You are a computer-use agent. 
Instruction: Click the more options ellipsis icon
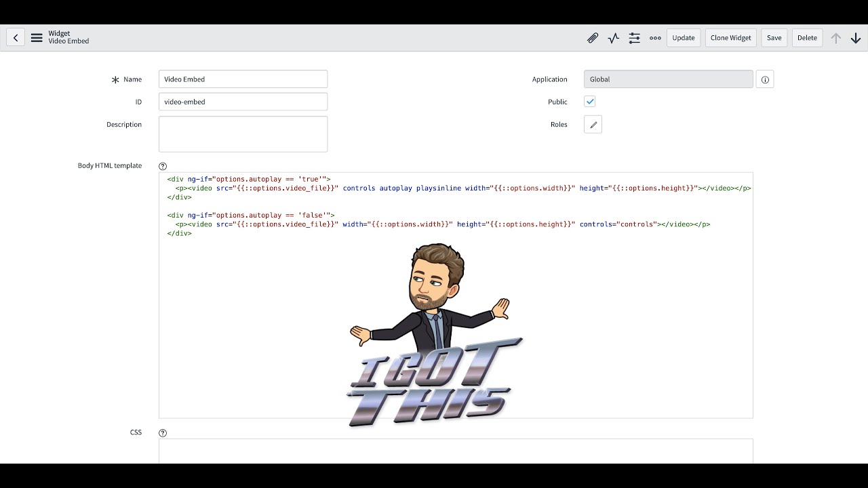point(655,38)
